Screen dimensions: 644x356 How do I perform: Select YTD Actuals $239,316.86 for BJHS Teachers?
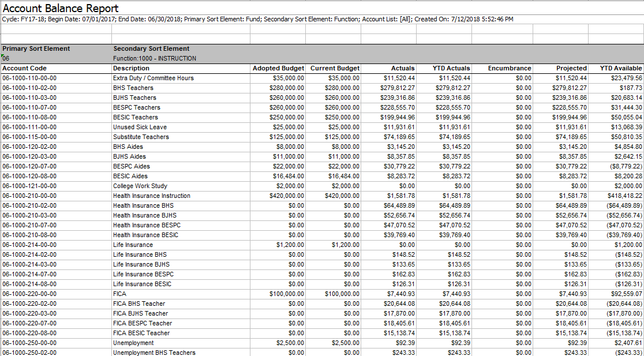(x=452, y=98)
